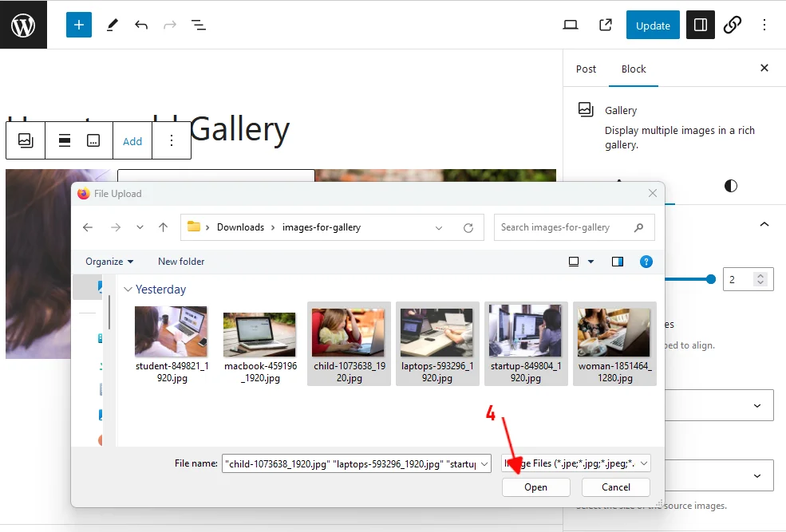Viewport: 786px width, 532px height.
Task: Open the Organize dropdown menu
Action: [109, 262]
